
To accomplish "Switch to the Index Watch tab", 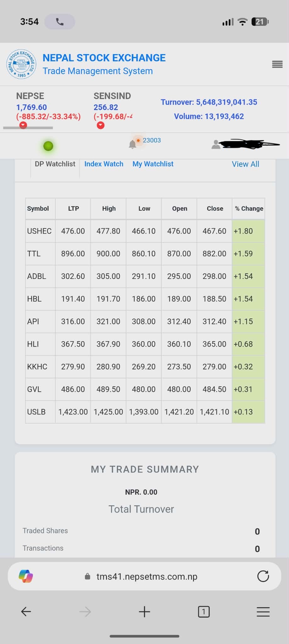I will point(104,164).
